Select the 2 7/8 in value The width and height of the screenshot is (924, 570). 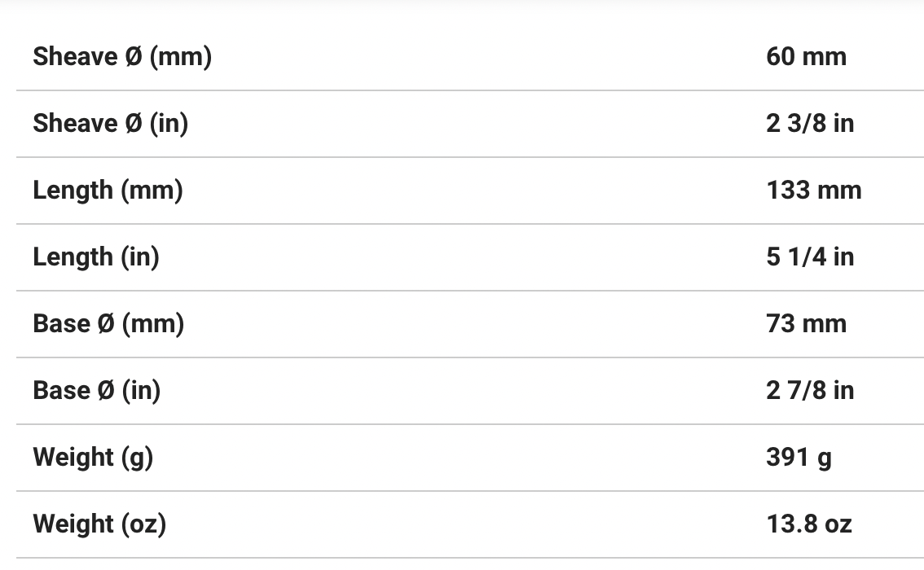click(810, 391)
